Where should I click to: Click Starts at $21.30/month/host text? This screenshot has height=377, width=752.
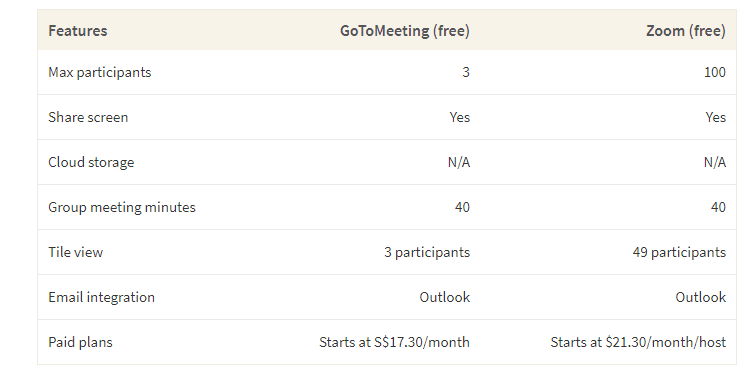click(x=638, y=342)
